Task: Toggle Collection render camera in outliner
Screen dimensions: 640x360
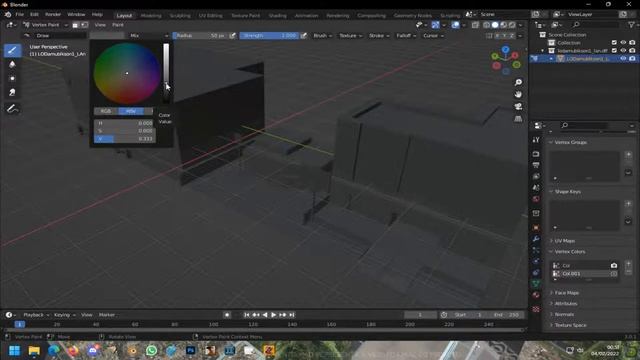Action: point(632,42)
